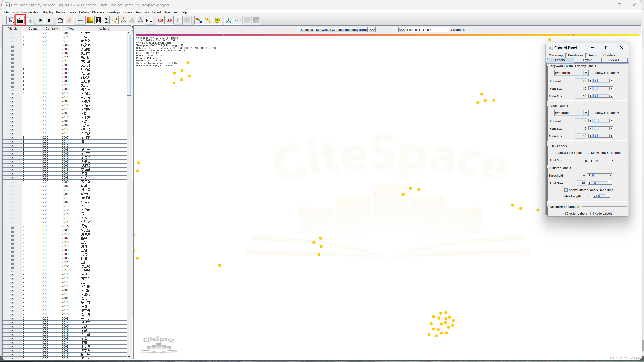Enable Show Cluster Labels Over Time
The height and width of the screenshot is (362, 644).
click(566, 190)
